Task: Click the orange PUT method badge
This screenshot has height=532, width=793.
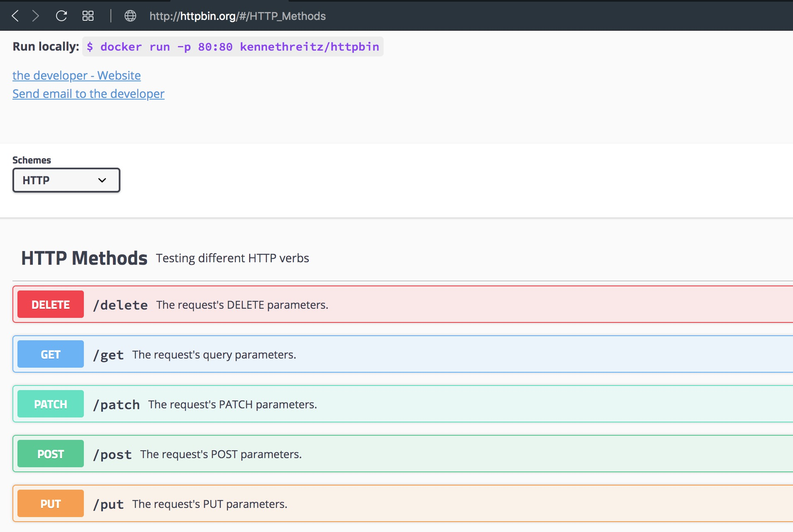Action: point(50,503)
